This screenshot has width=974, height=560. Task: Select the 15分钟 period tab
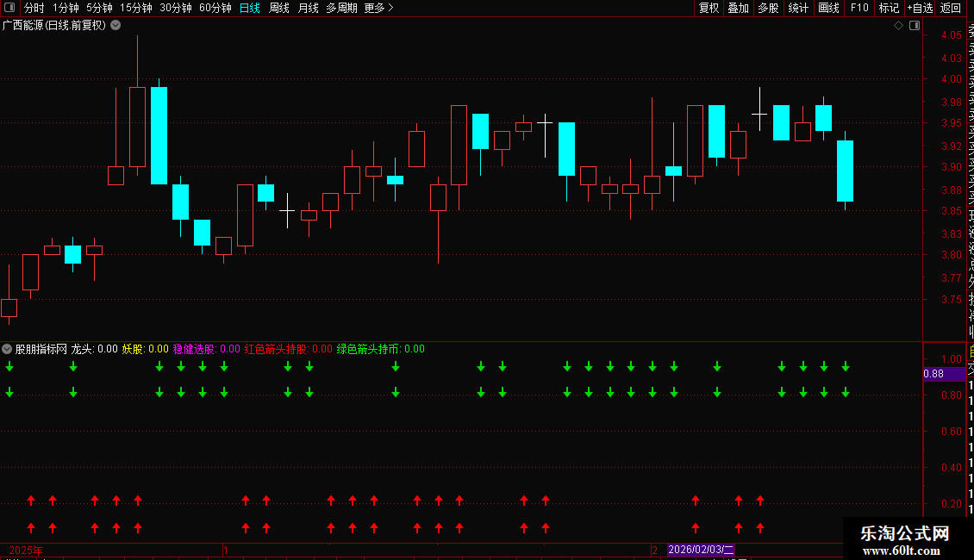tap(135, 8)
